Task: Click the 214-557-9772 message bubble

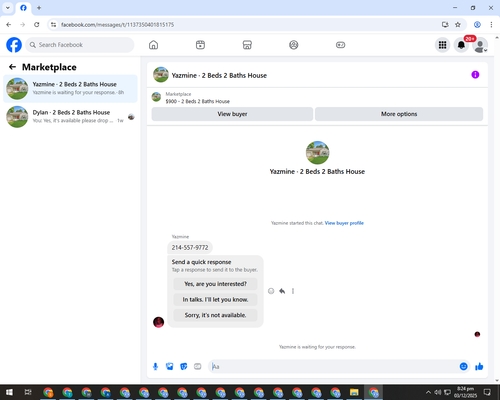Action: [x=190, y=247]
